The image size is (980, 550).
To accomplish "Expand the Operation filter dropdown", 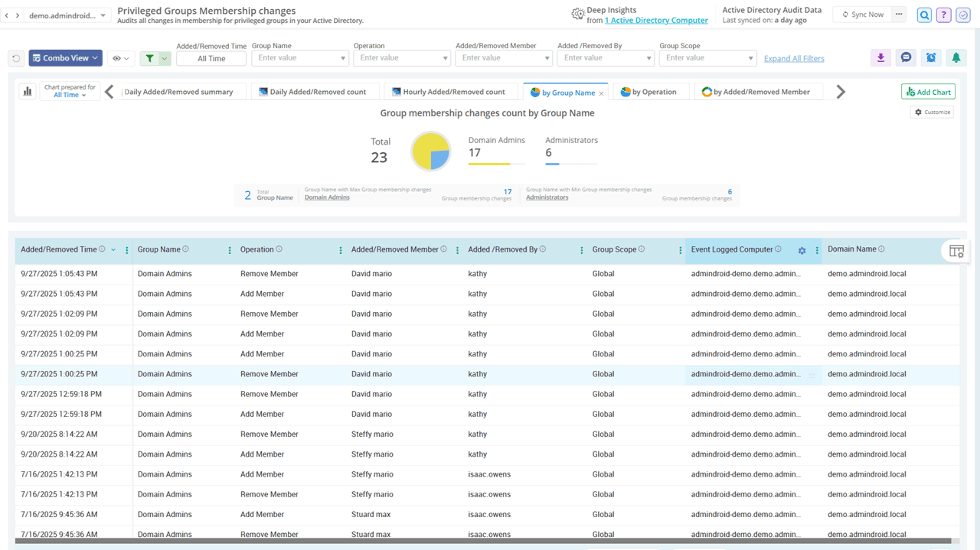I will pos(445,58).
